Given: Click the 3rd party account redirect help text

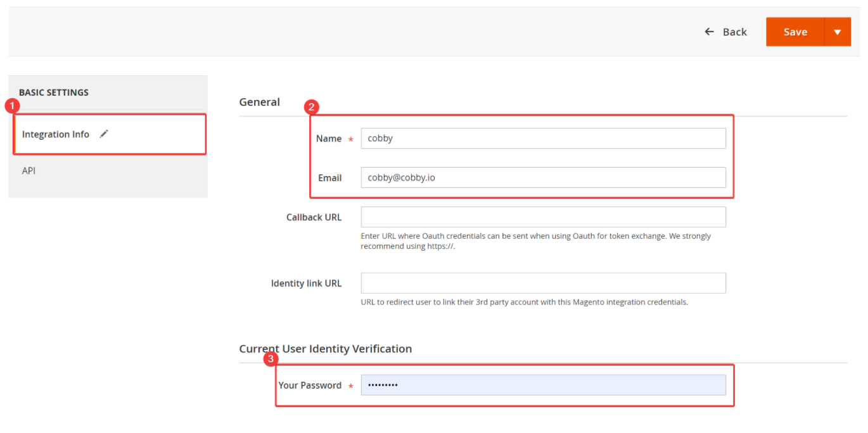Looking at the screenshot, I should point(524,302).
